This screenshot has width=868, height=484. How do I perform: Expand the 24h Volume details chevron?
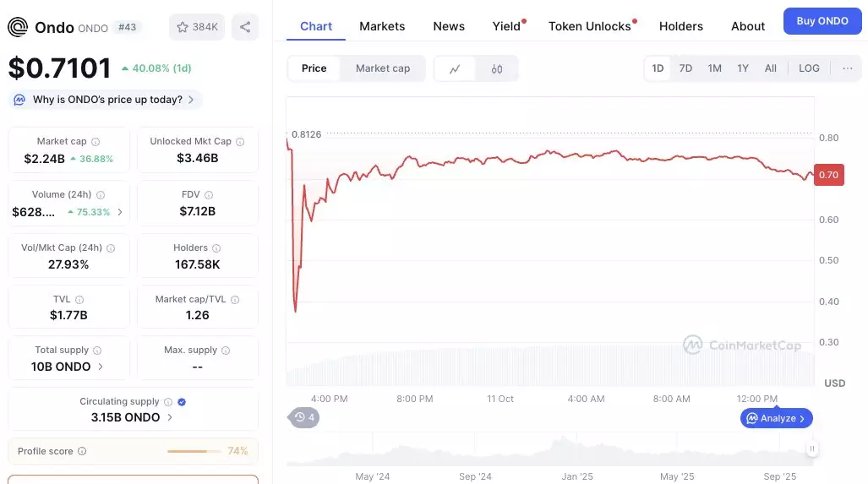pyautogui.click(x=120, y=212)
